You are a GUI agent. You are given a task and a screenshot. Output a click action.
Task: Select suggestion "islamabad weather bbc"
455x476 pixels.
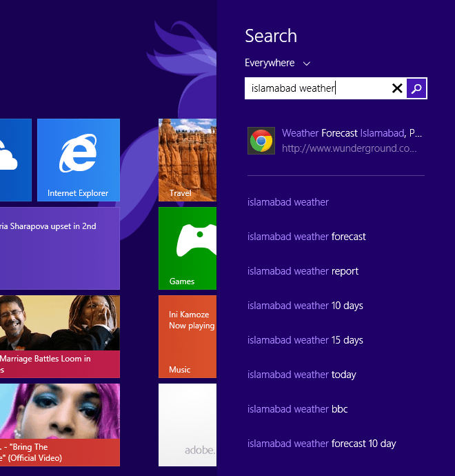(298, 409)
